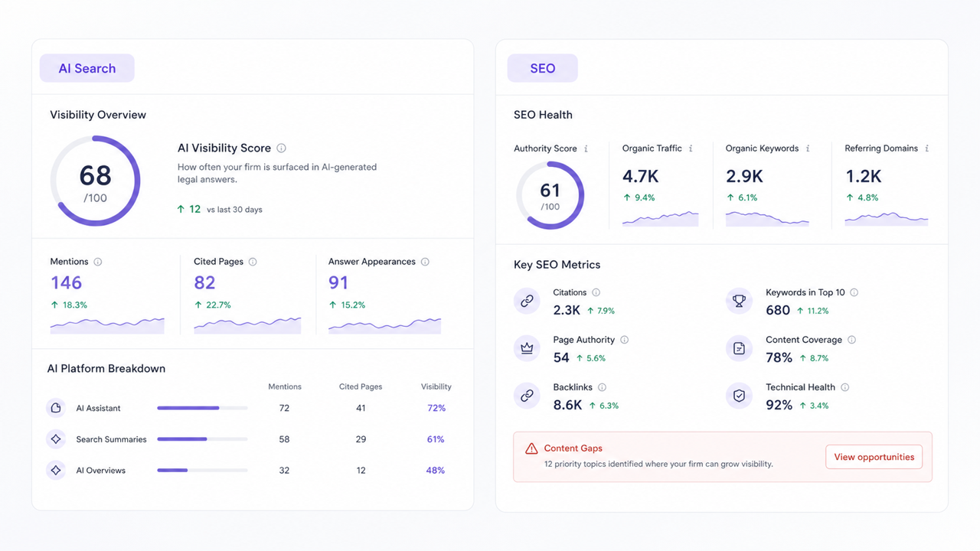
Task: Click the info icon next to Citations
Action: tap(596, 292)
